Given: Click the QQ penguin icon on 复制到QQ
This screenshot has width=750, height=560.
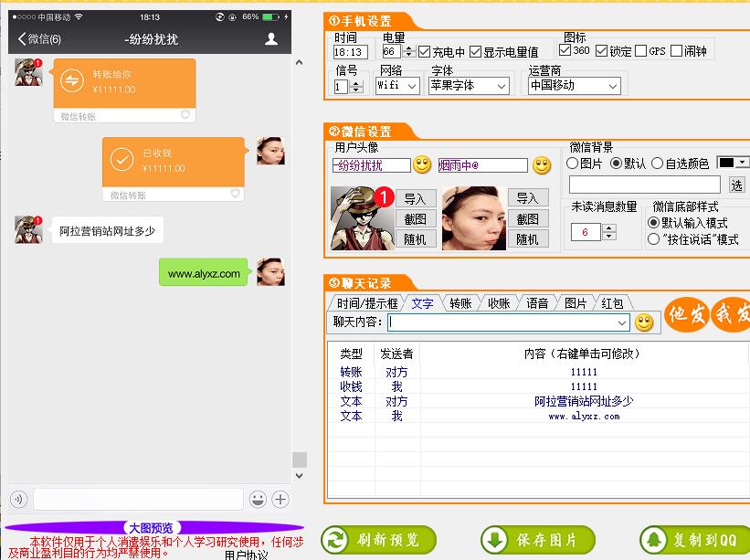Looking at the screenshot, I should pyautogui.click(x=654, y=540).
